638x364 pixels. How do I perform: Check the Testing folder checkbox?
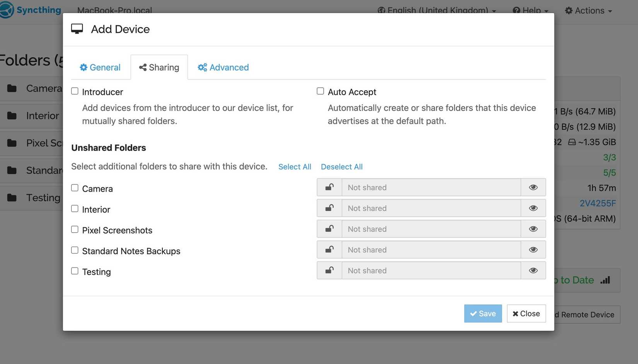(x=75, y=271)
